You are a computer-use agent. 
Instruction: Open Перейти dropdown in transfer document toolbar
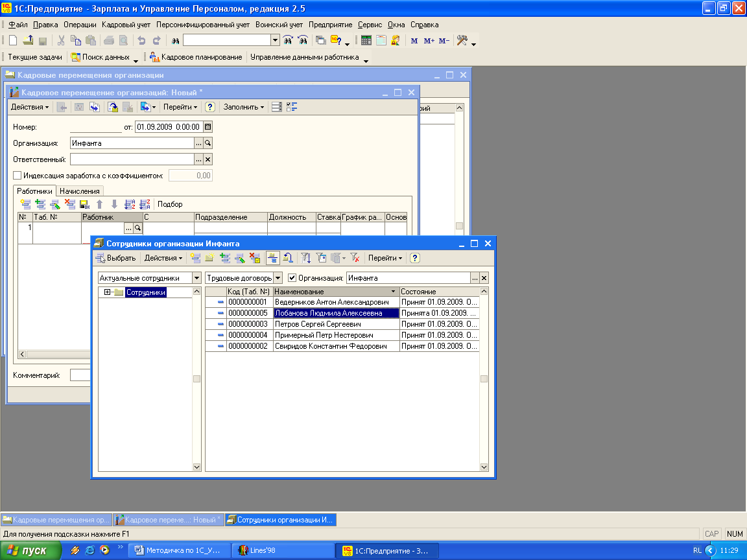point(180,107)
